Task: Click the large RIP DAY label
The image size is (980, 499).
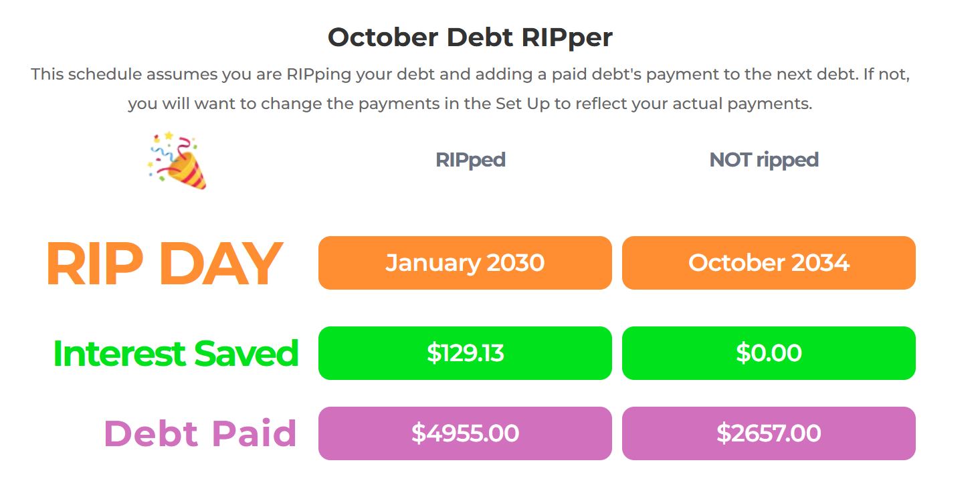Action: 164,264
